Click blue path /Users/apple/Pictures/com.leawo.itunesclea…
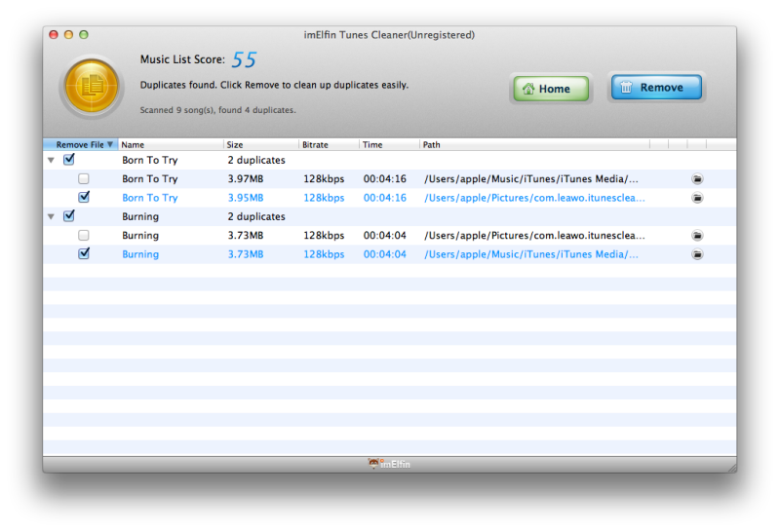This screenshot has height=532, width=780. point(534,198)
